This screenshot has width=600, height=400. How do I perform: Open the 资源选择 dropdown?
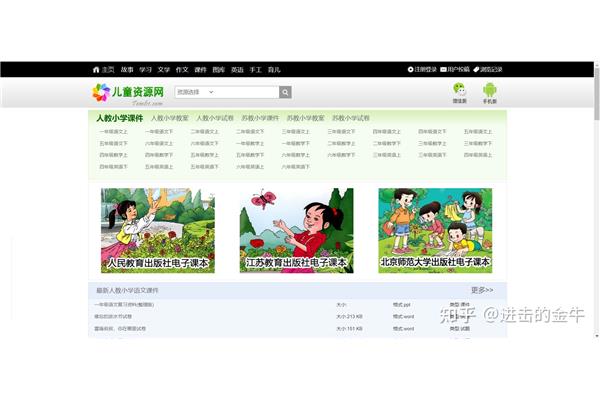coord(196,92)
